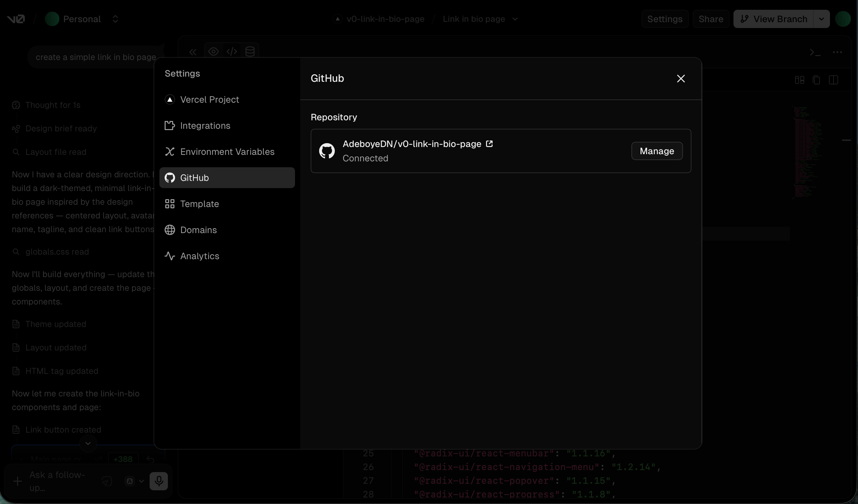
Task: Click the code minimap in the editor
Action: click(x=807, y=153)
